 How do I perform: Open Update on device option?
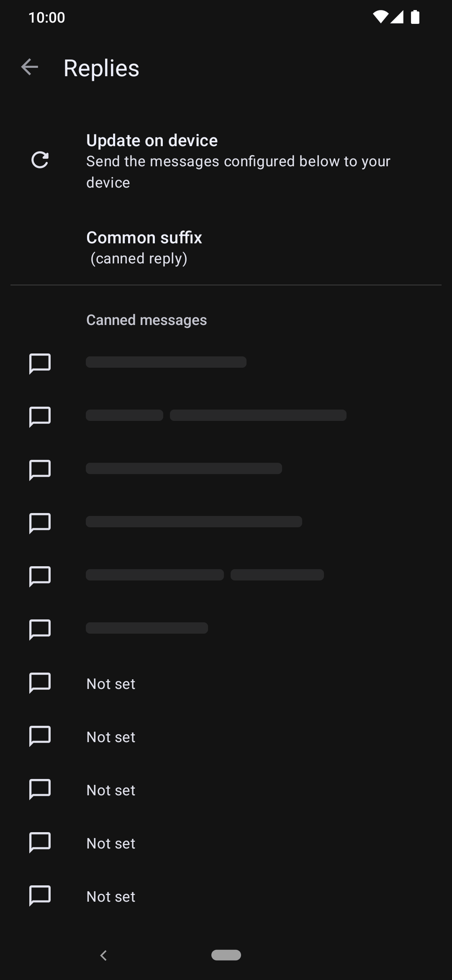(x=226, y=161)
